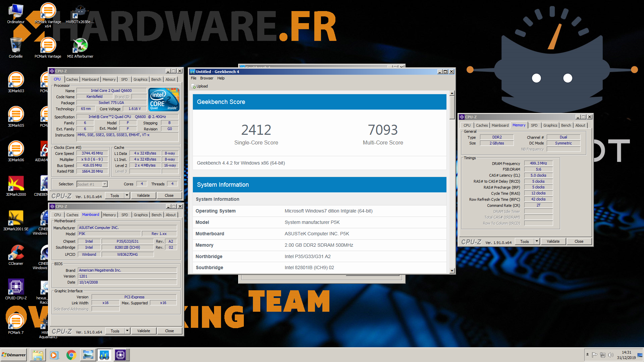Open the Tools dropdown arrow in top-left CPU-Z

coord(127,195)
